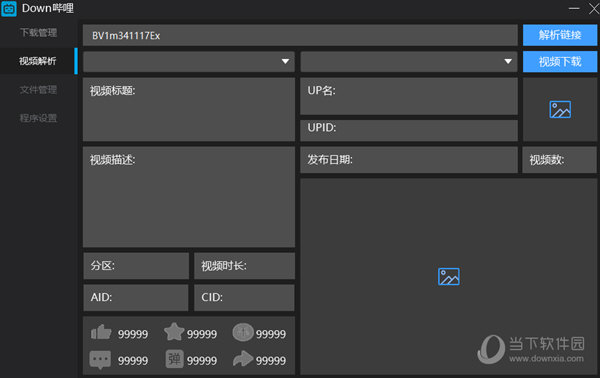Click the 99999 value beside share icon
Viewport: 600px width, 378px height.
pyautogui.click(x=271, y=361)
